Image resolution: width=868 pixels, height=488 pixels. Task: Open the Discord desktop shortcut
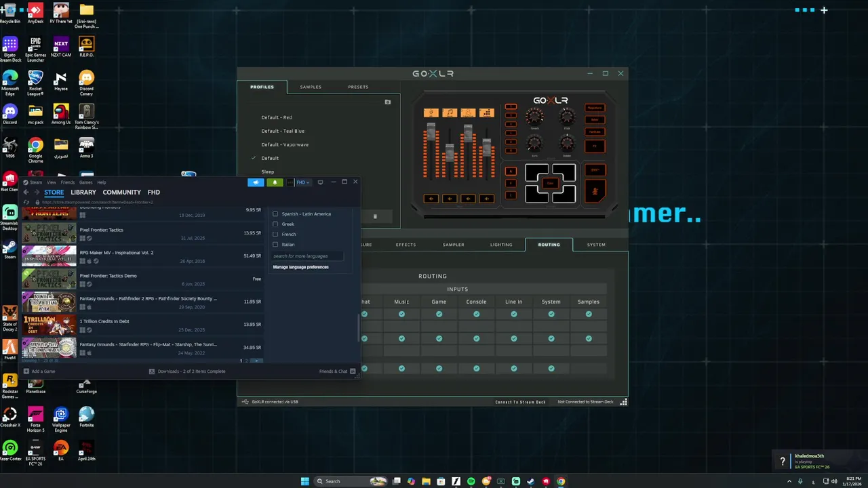(x=10, y=113)
